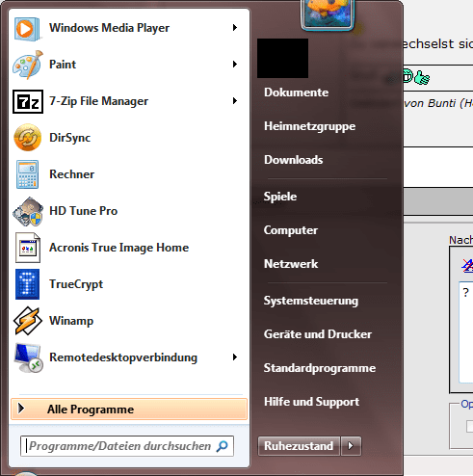Screen dimensions: 473x476
Task: Launch the TrueCrypt blue icon
Action: [27, 284]
